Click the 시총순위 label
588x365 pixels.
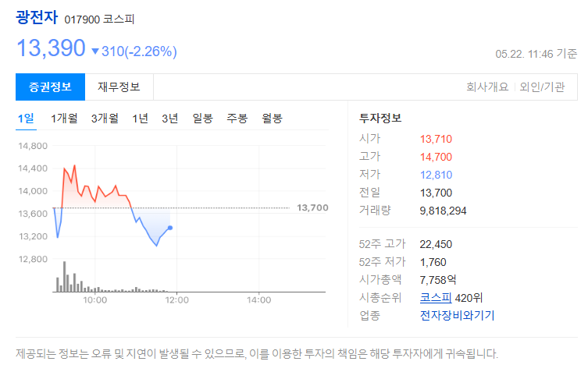(380, 298)
